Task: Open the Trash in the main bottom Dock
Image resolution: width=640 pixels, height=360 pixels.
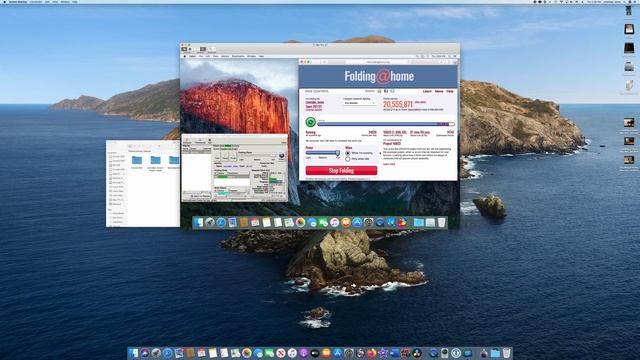Action: pos(506,353)
